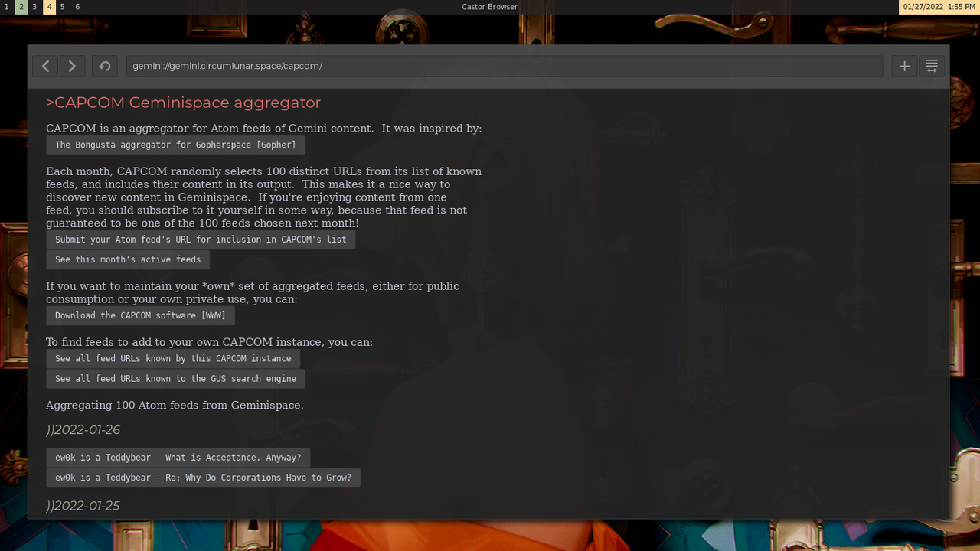980x551 pixels.
Task: Click the date and time clock
Action: point(939,7)
